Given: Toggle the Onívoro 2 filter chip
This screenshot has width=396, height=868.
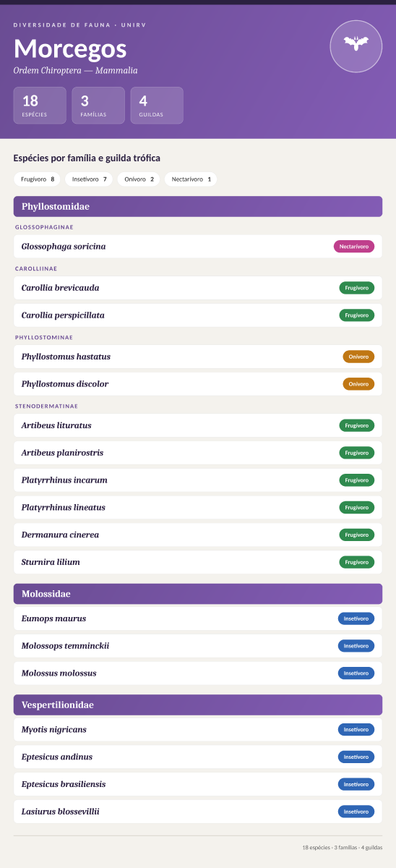Looking at the screenshot, I should pos(139,179).
